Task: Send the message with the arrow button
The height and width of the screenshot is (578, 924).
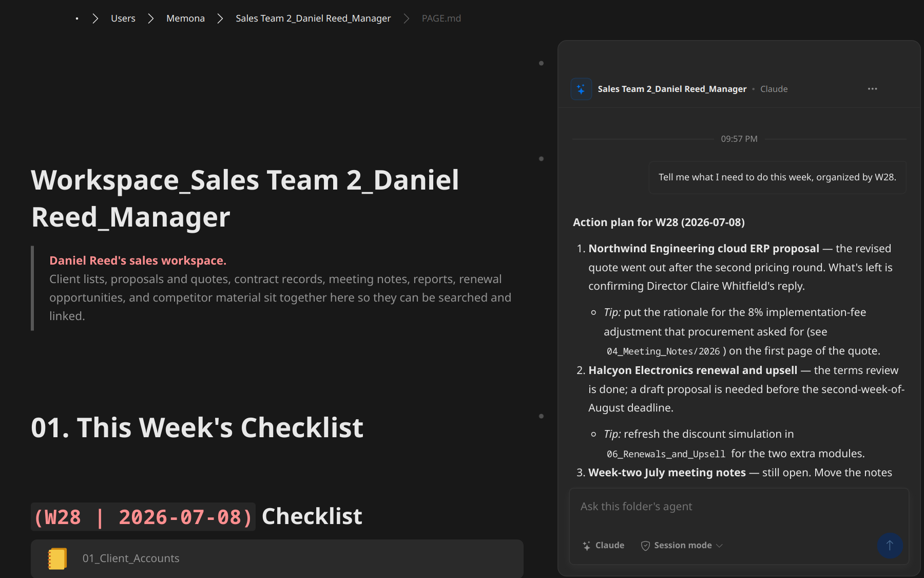Action: click(x=890, y=546)
